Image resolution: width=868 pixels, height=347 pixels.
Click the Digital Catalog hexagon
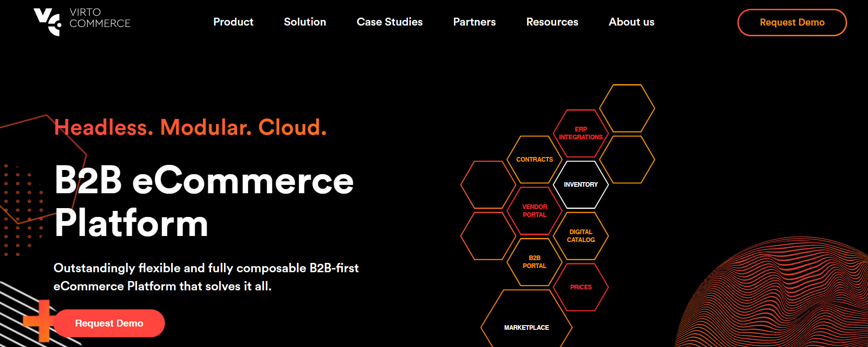580,236
